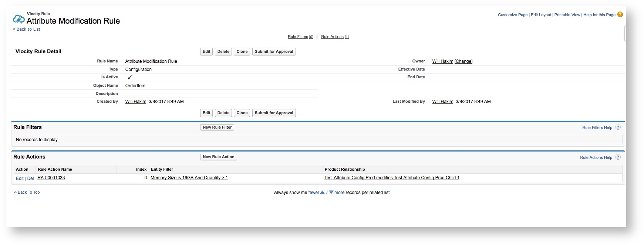Click the bottom Clone button

[242, 113]
